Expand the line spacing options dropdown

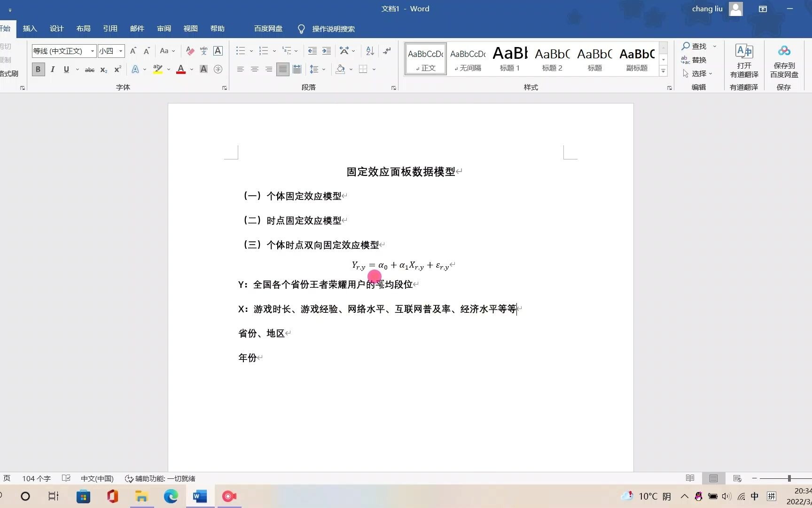324,69
